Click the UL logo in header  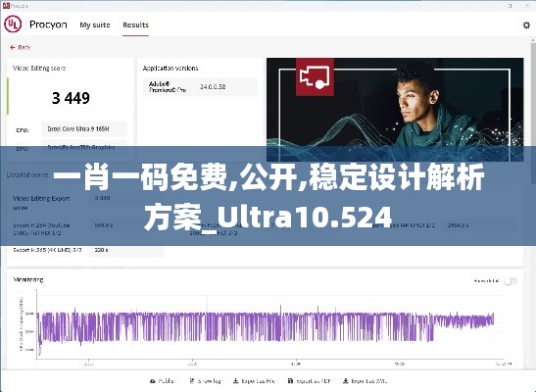tap(13, 24)
